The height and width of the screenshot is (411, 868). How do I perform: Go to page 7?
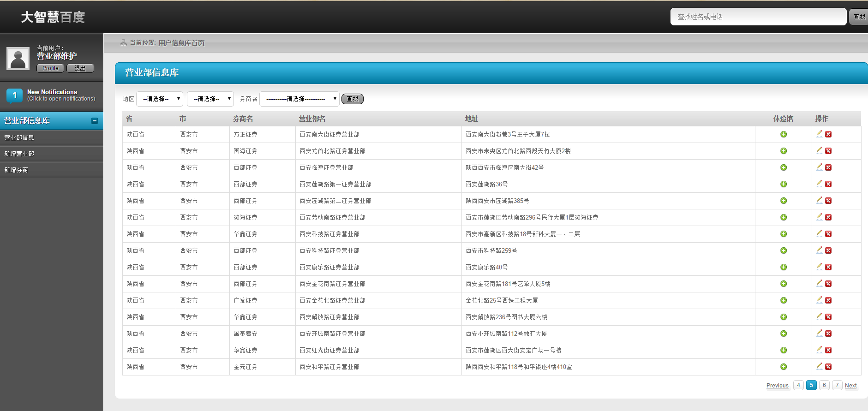point(837,385)
